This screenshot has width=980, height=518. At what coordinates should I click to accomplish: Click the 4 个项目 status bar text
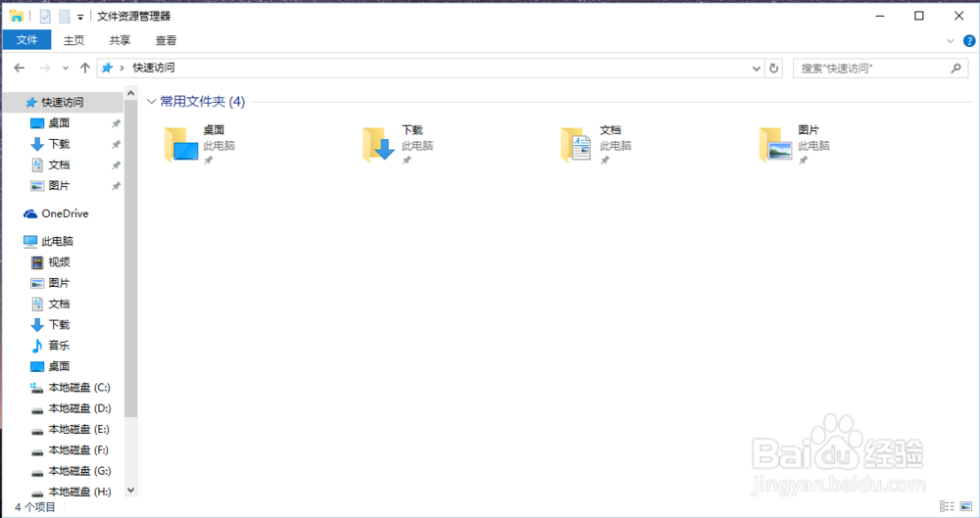tap(35, 507)
